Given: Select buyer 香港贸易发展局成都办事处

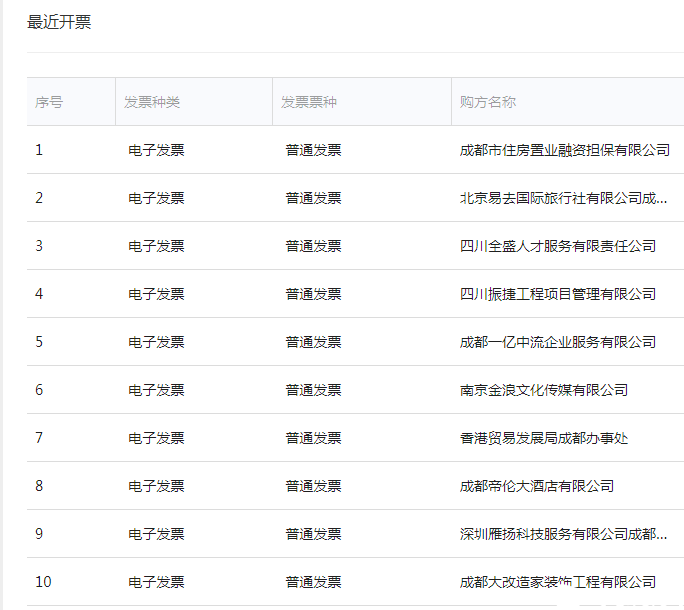Looking at the screenshot, I should point(544,438).
